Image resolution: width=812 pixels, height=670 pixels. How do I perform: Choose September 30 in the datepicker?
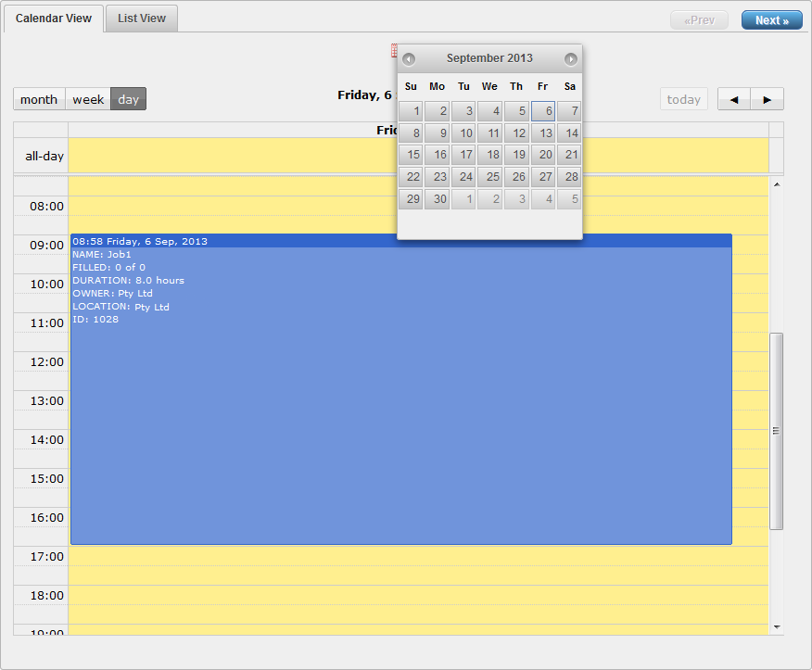click(438, 199)
